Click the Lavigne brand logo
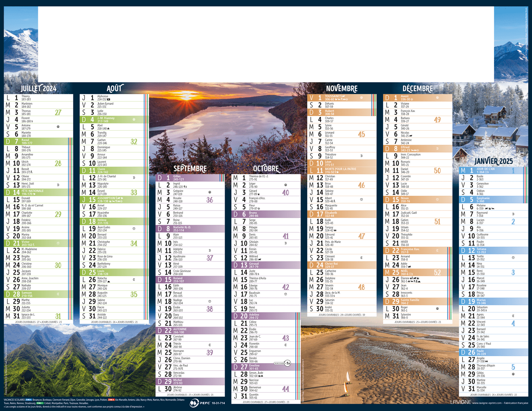The image size is (532, 411). 461,403
